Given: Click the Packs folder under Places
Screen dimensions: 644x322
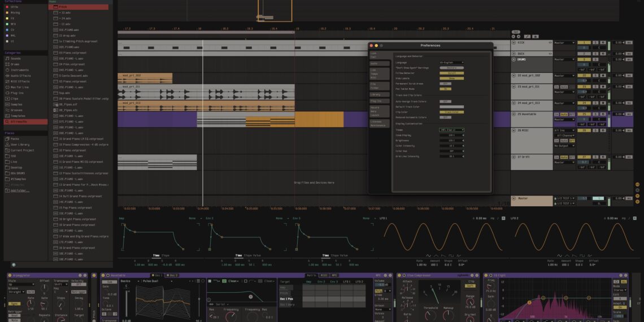Looking at the screenshot, I should pos(15,138).
